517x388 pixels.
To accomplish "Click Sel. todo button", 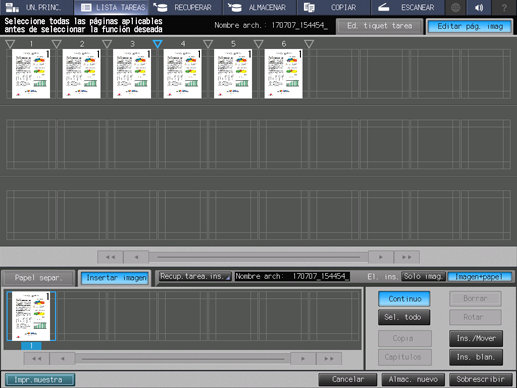I will coord(404,317).
